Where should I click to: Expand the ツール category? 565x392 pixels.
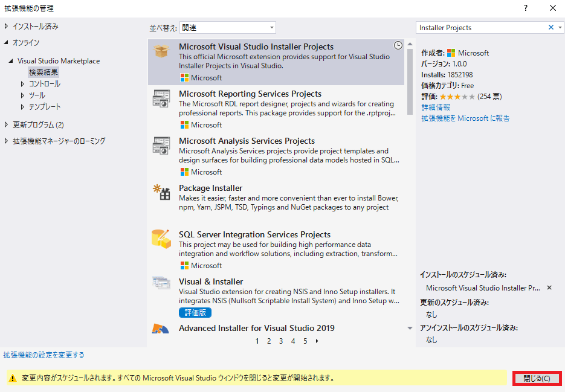22,95
